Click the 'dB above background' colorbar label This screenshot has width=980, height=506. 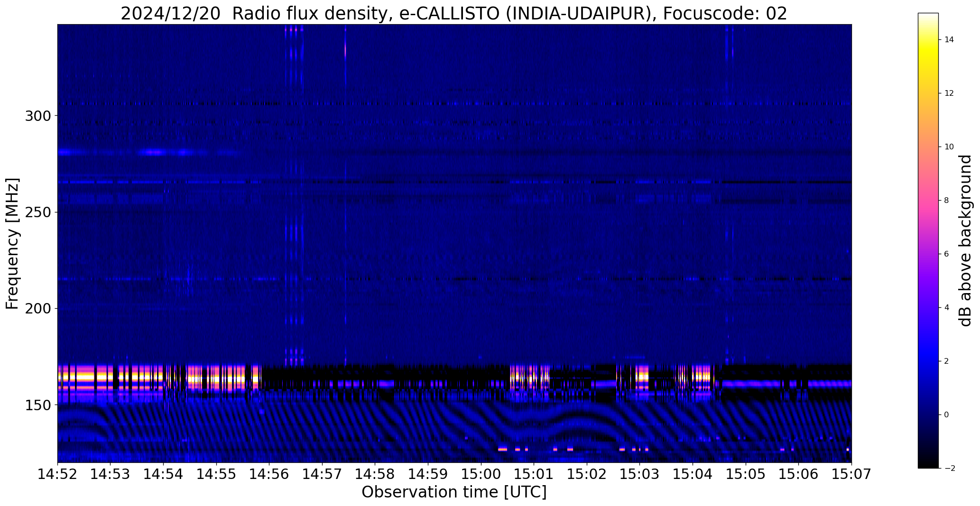[x=965, y=240]
